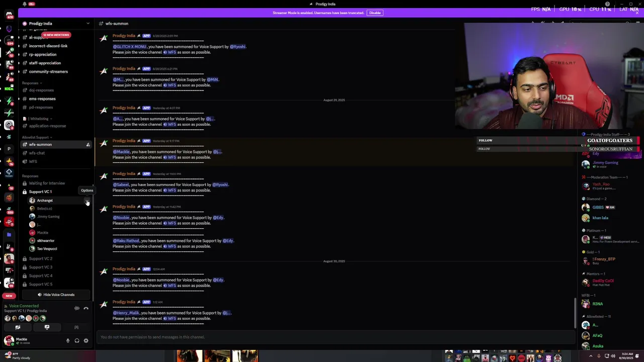The image size is (644, 362).
Task: Deafen headphones in user panel
Action: coord(77,341)
